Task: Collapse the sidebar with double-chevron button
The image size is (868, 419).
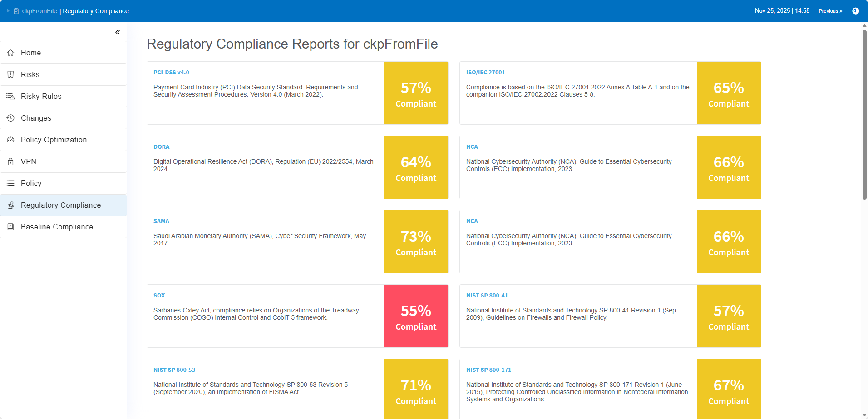Action: pyautogui.click(x=118, y=32)
